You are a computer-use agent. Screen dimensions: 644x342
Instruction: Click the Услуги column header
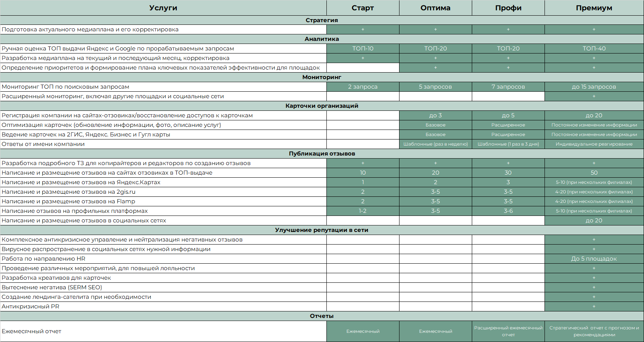[163, 8]
